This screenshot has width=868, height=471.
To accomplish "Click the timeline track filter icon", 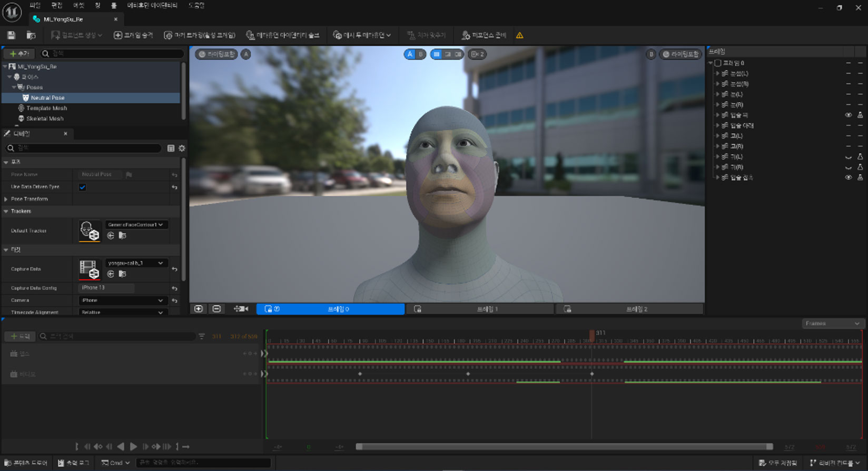I will point(202,336).
